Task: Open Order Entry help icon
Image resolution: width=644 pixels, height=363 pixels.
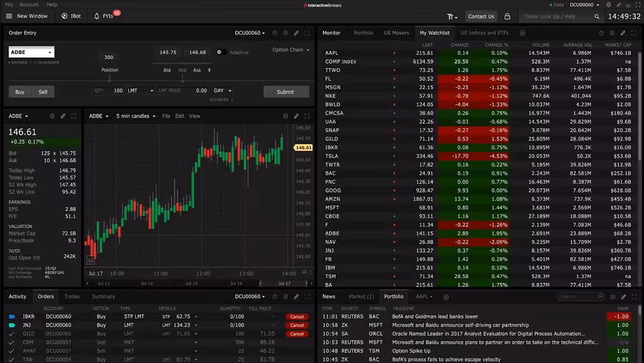Action: click(275, 33)
